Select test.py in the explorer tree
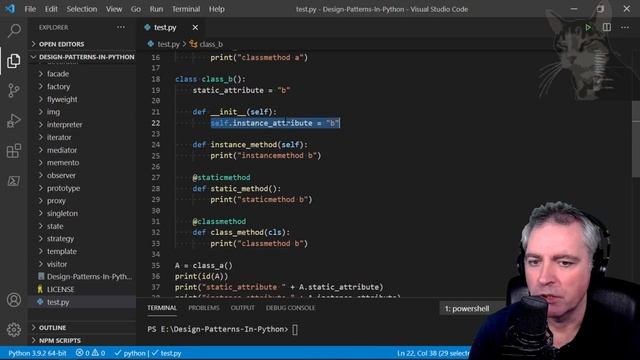Screen dimensions: 640x360 (x=58, y=302)
